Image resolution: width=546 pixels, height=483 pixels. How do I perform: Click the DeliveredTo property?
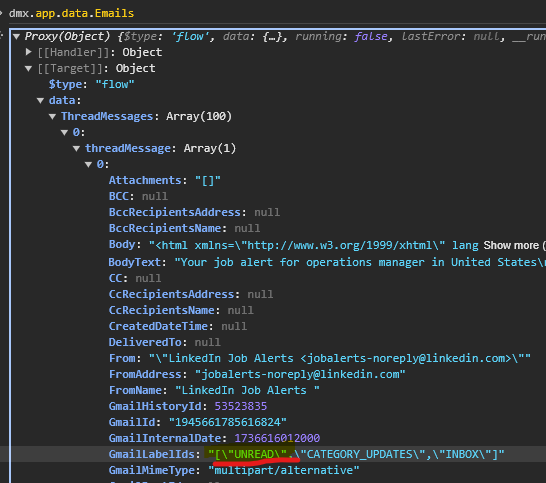click(165, 343)
